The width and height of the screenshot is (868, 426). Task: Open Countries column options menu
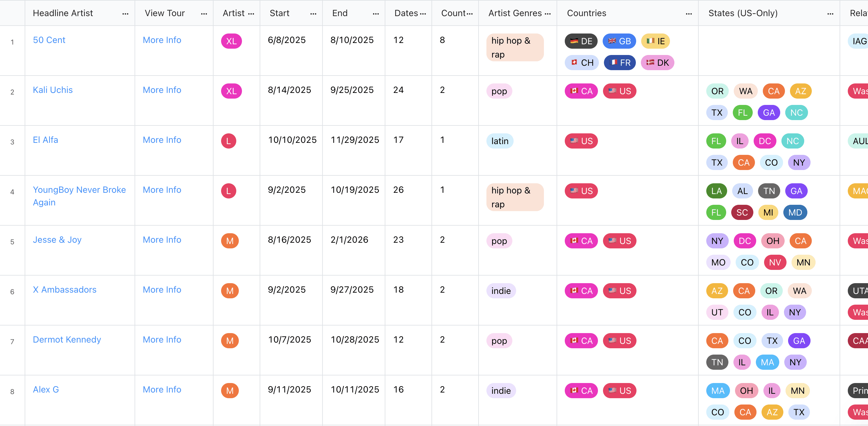pos(689,14)
